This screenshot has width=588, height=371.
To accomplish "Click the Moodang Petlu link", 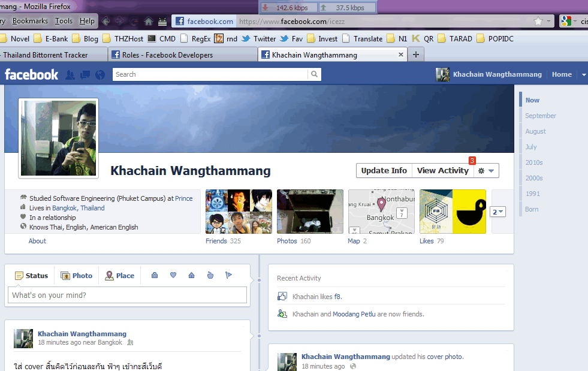I will pos(354,314).
